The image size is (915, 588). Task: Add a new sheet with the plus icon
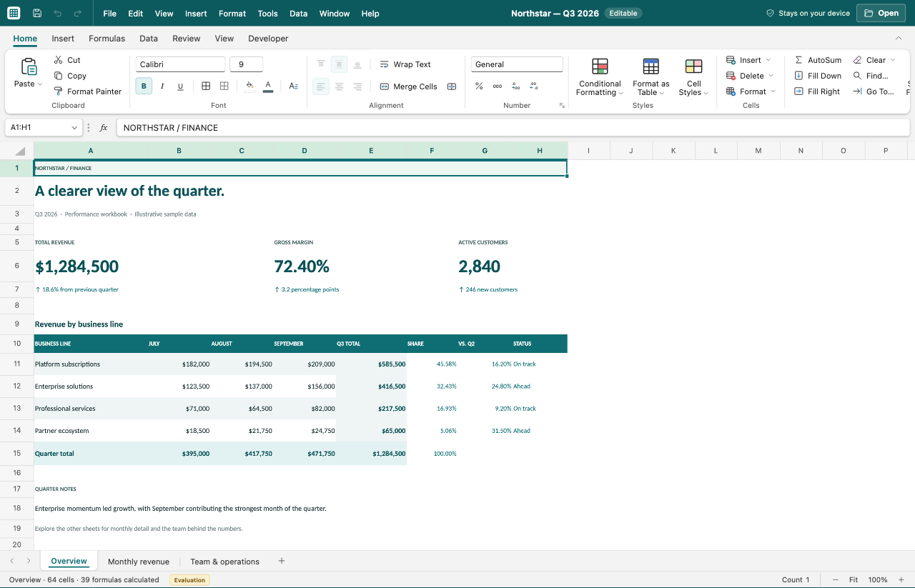pyautogui.click(x=282, y=561)
